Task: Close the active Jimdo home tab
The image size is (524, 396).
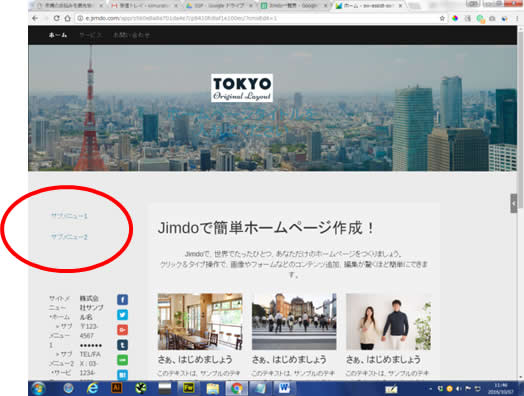Action: [x=400, y=6]
